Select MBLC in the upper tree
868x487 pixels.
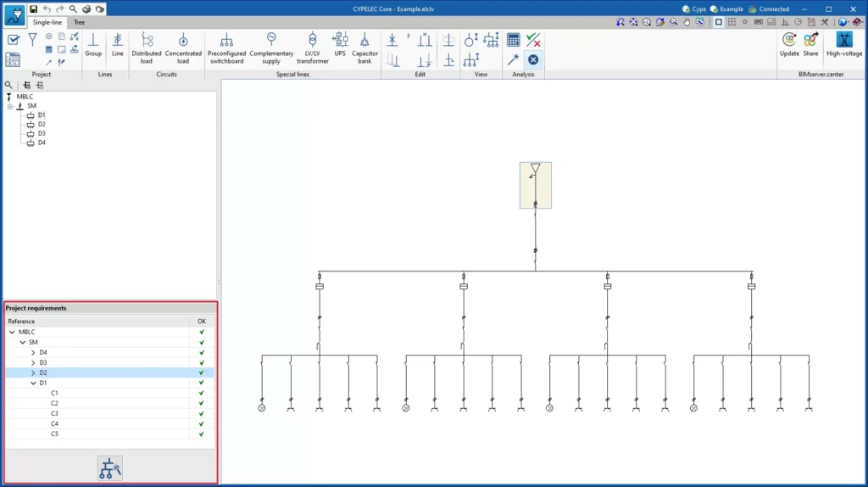click(25, 97)
